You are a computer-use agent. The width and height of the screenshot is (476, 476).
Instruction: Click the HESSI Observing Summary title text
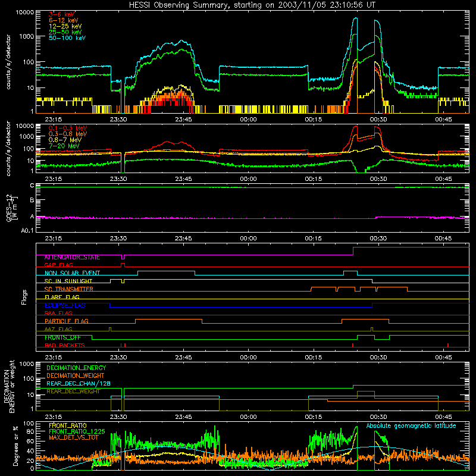tap(252, 5)
